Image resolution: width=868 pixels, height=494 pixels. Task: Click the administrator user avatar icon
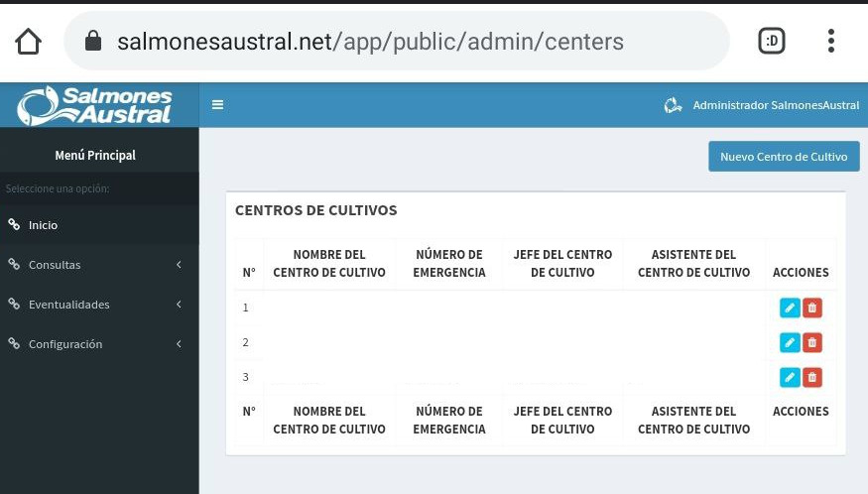[x=673, y=105]
